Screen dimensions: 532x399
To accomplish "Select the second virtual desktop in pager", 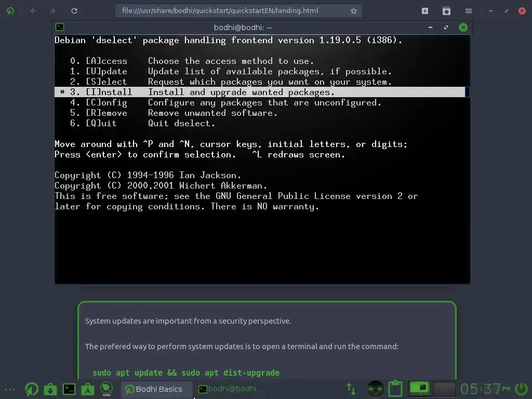I will [444, 389].
